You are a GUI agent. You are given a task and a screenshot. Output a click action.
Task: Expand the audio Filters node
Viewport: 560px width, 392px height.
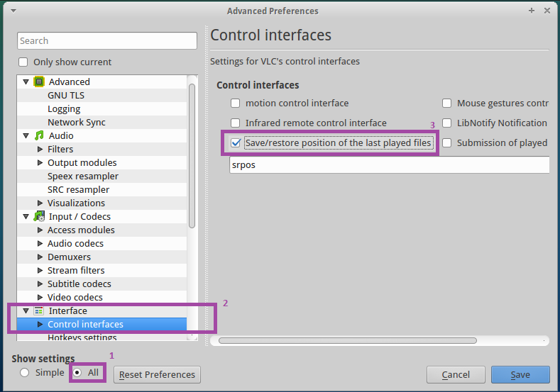click(x=40, y=149)
